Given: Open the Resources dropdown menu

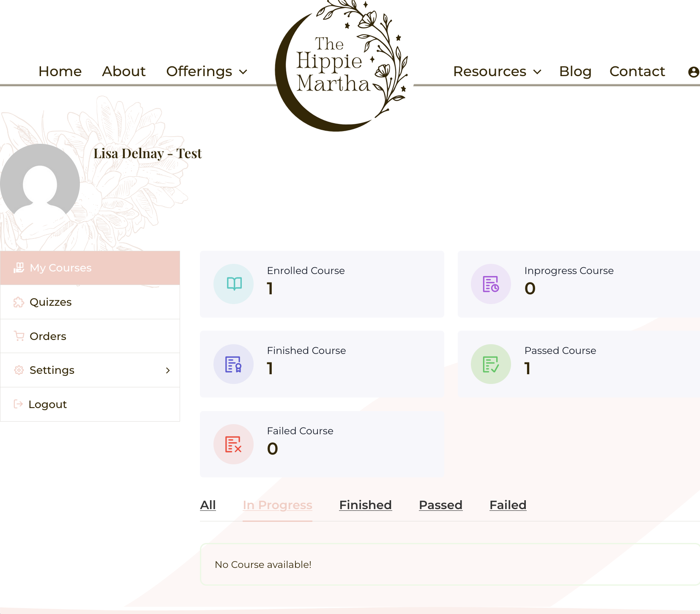Looking at the screenshot, I should coord(497,71).
